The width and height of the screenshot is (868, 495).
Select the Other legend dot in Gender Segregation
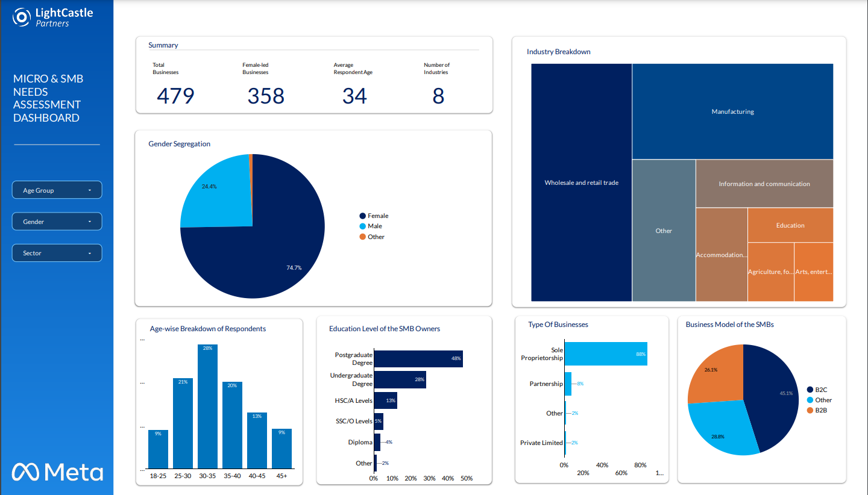point(363,237)
